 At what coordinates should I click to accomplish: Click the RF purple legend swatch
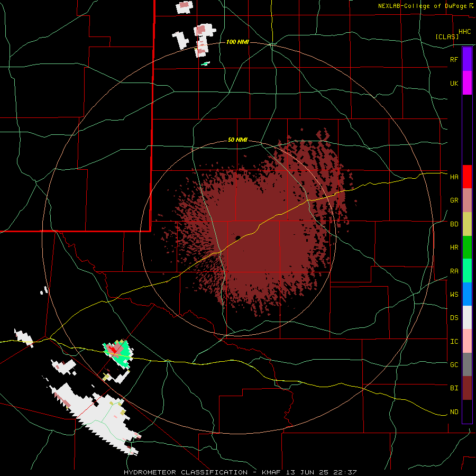tap(467, 59)
